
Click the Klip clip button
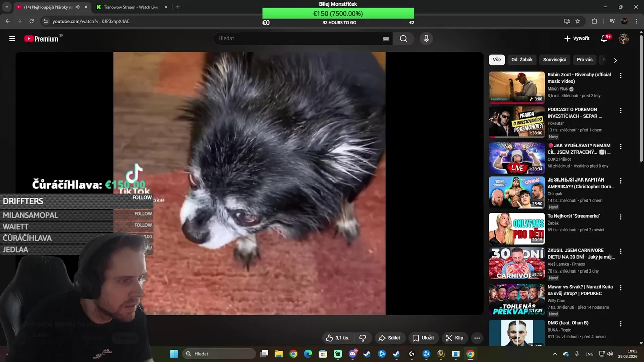click(x=454, y=338)
